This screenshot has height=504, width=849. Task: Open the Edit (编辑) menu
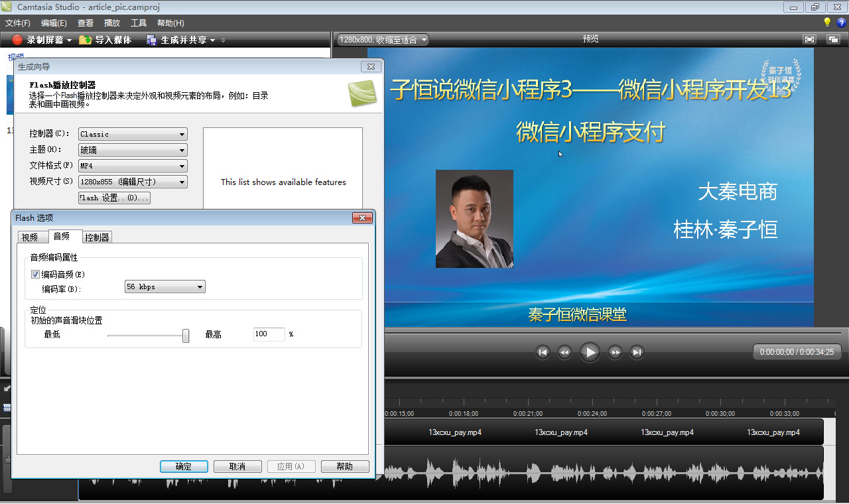point(54,23)
